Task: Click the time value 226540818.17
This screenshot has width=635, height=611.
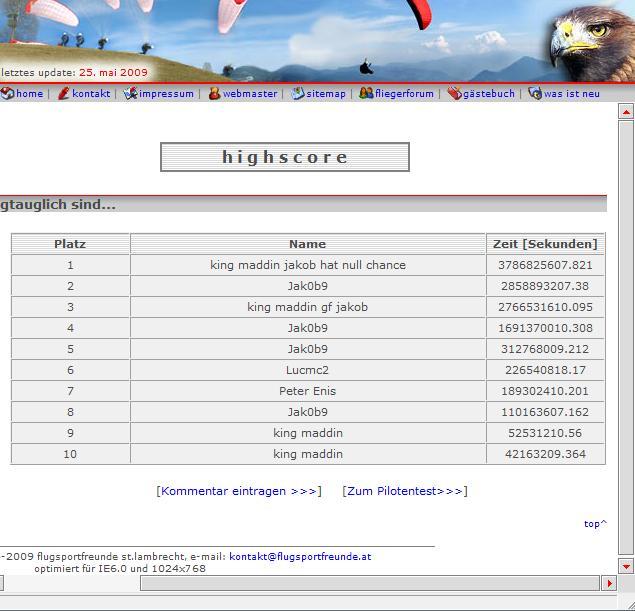Action: click(545, 370)
